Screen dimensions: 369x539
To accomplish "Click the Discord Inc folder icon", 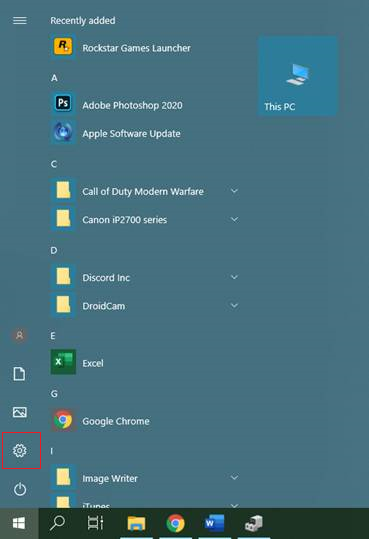I will tap(63, 276).
